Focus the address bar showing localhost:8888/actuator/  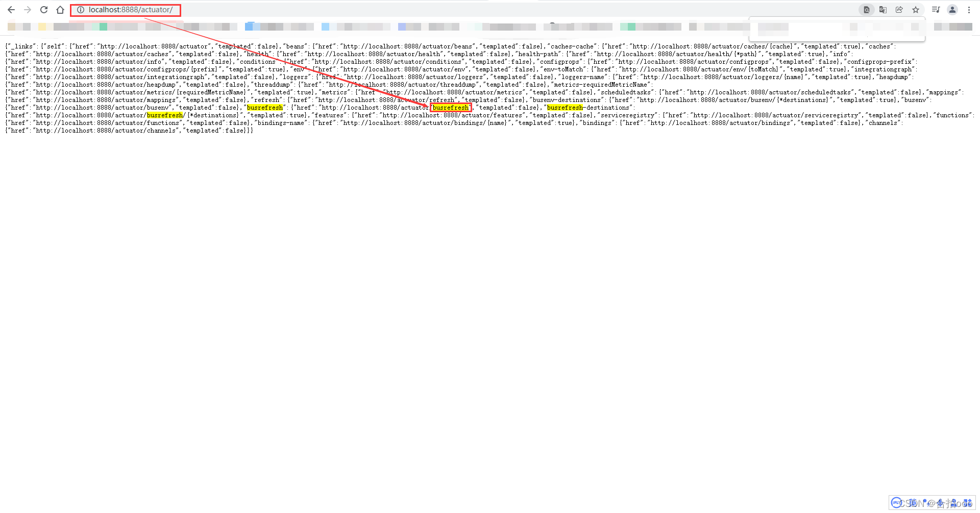pyautogui.click(x=131, y=10)
